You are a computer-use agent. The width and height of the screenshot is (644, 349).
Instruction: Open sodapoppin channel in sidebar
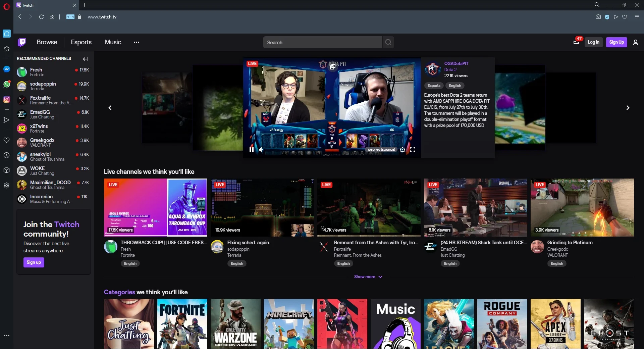pyautogui.click(x=54, y=86)
